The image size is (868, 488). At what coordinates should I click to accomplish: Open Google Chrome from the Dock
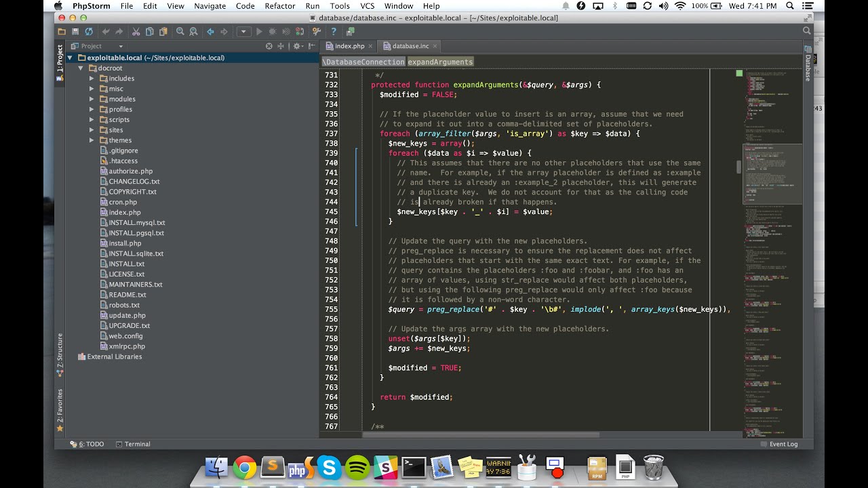tap(245, 467)
